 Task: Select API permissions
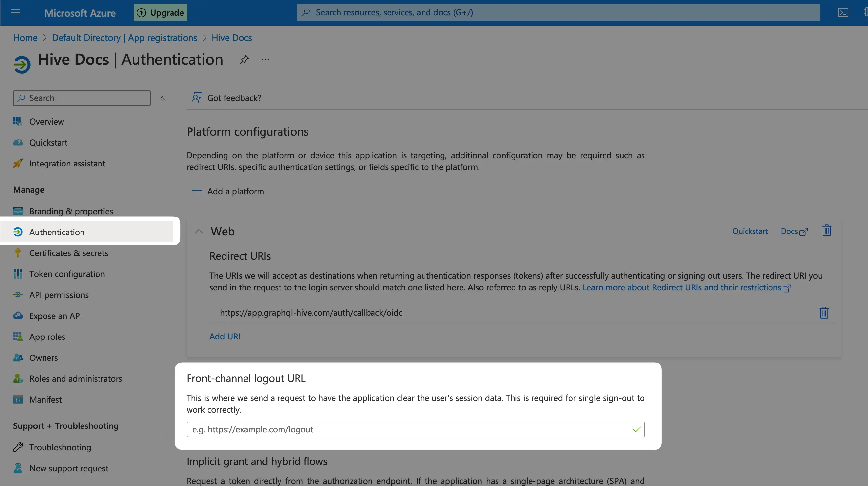pos(59,295)
